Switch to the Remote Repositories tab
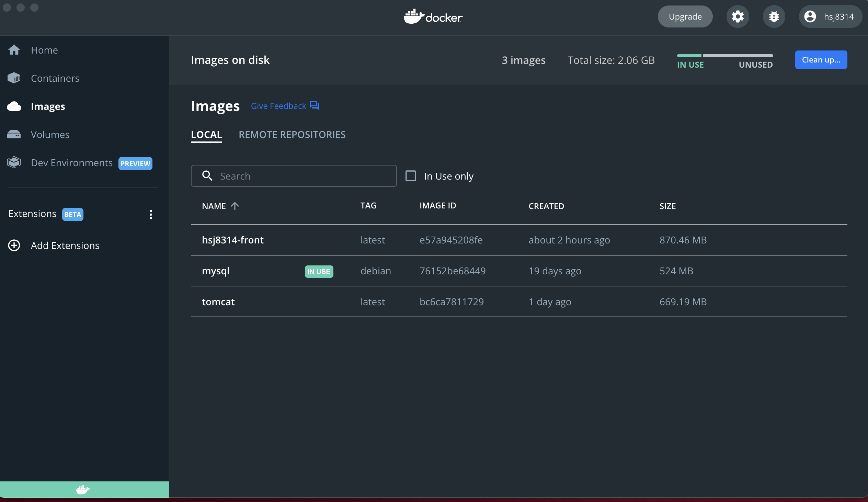This screenshot has height=502, width=868. click(292, 134)
